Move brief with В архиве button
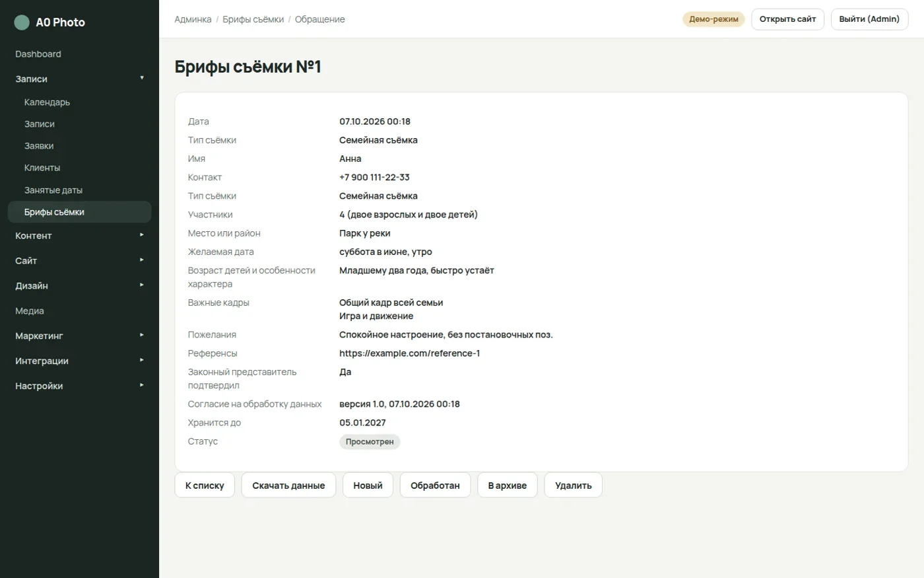Screen dimensions: 924x578 tap(508, 486)
